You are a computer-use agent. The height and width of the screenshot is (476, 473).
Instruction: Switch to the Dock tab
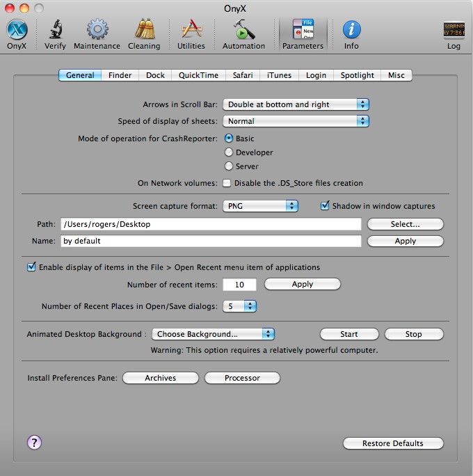pos(155,75)
